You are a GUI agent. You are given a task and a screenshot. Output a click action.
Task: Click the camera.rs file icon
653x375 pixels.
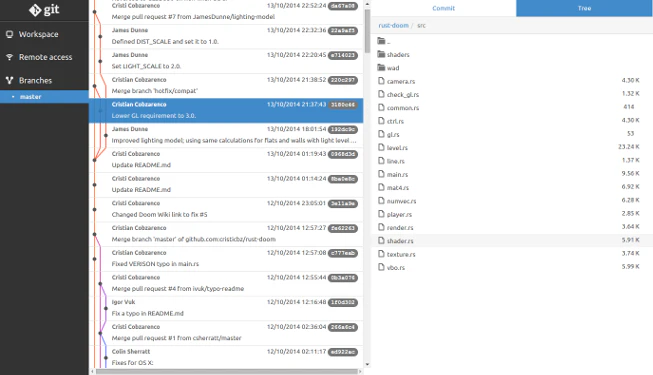tap(381, 81)
